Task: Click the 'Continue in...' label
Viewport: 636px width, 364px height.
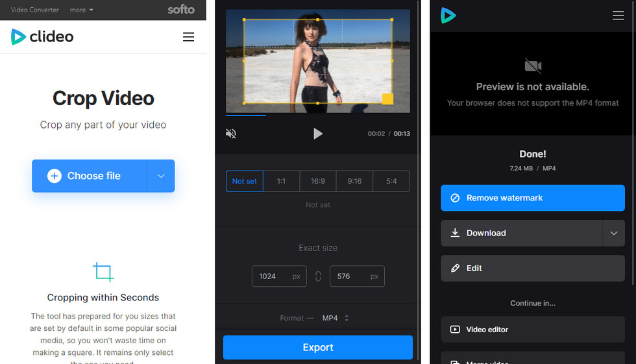Action: click(x=533, y=303)
